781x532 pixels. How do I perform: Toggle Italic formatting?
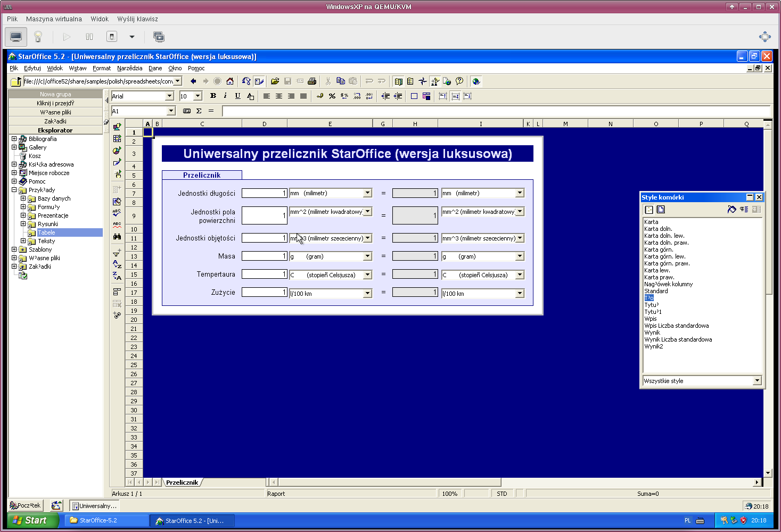pyautogui.click(x=225, y=96)
